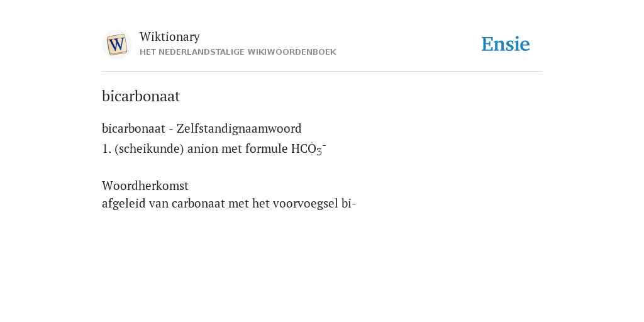The width and height of the screenshot is (644, 322).
Task: Click the word 'formule' in the definition
Action: point(267,148)
